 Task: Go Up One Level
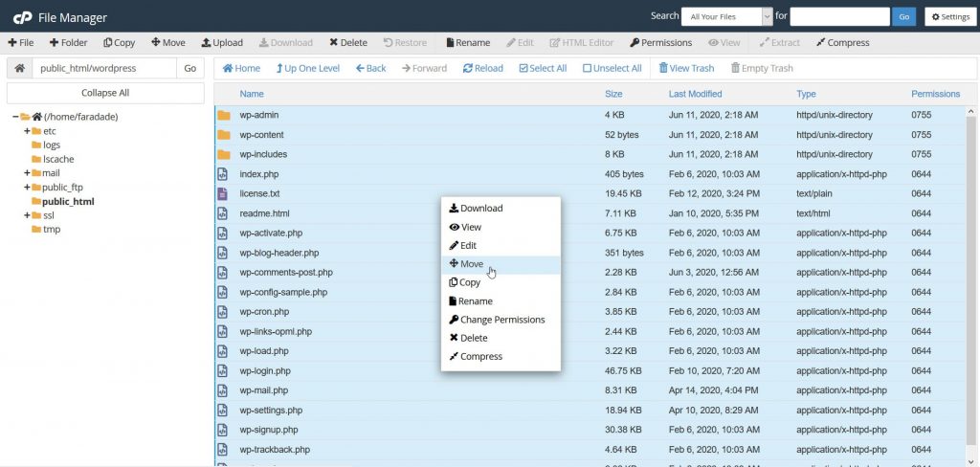307,69
